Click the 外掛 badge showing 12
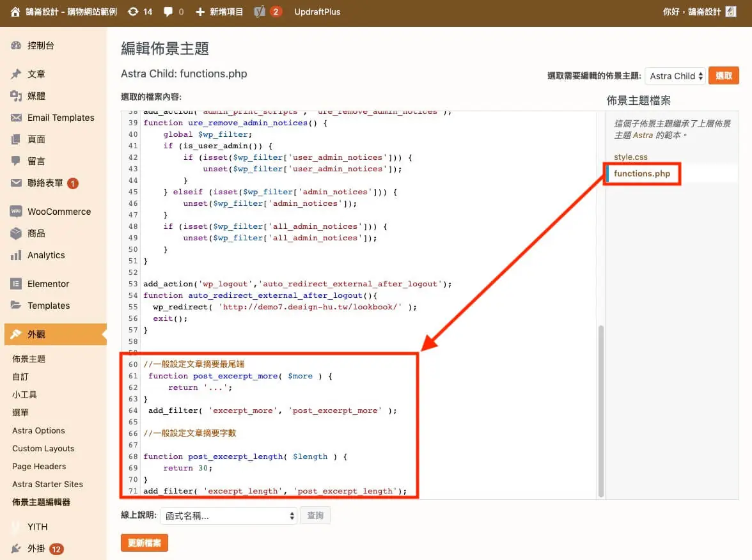This screenshot has height=560, width=752. tap(56, 549)
